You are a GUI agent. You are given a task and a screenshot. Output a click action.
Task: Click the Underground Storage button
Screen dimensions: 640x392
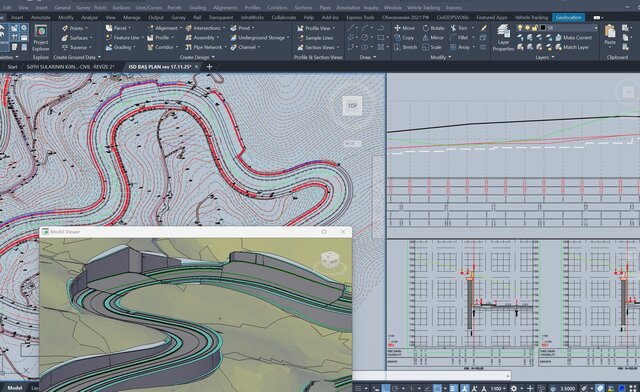tap(260, 38)
